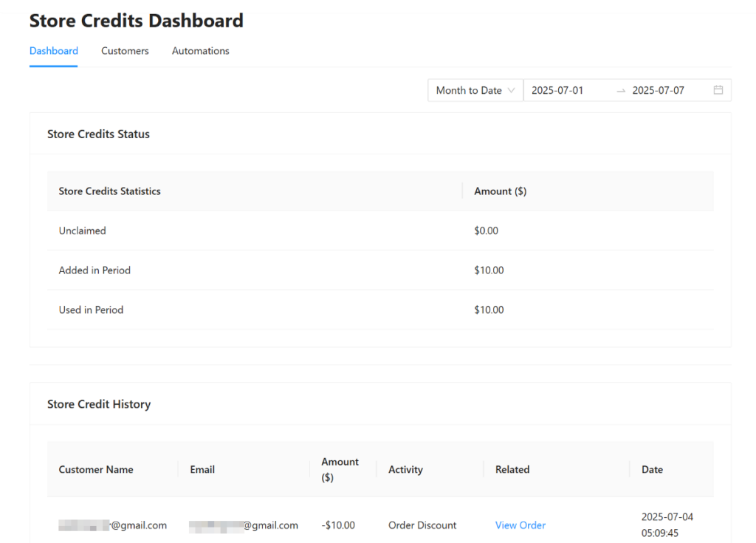The image size is (756, 543).
Task: Click the Order Discount activity entry
Action: pyautogui.click(x=422, y=525)
